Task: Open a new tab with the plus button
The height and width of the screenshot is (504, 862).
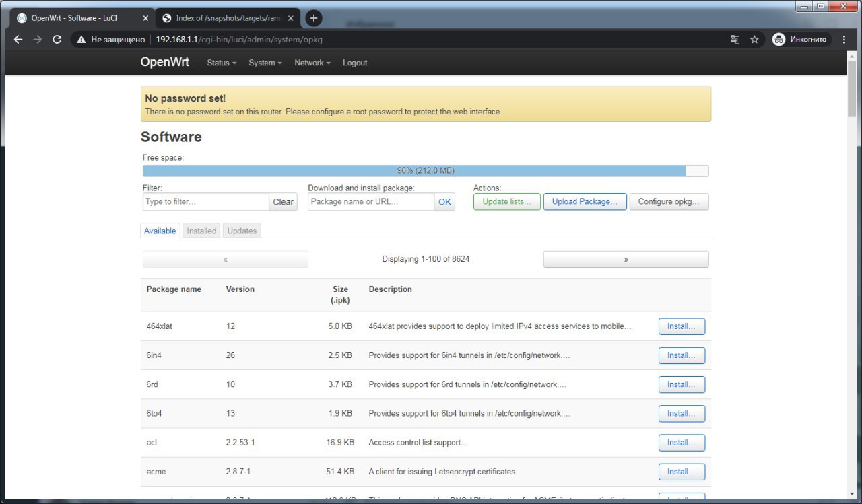Action: click(313, 18)
